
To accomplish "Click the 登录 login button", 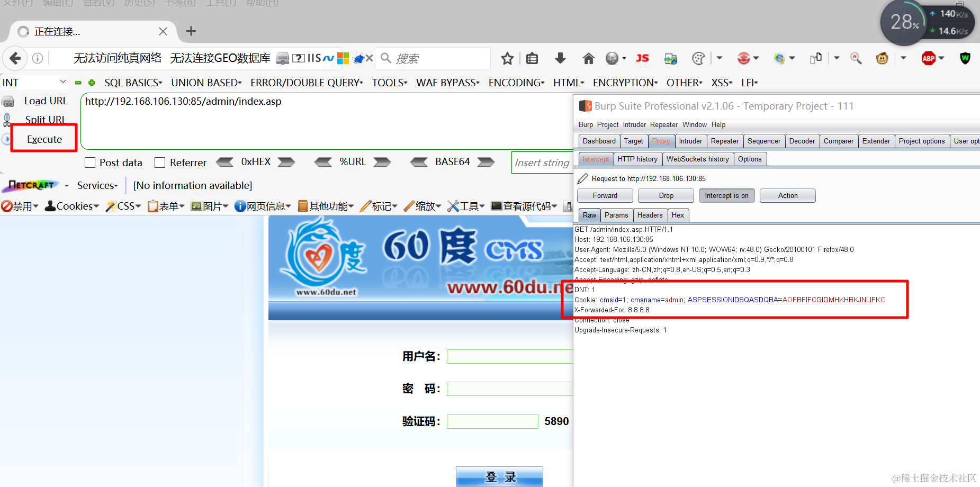I will pyautogui.click(x=500, y=476).
